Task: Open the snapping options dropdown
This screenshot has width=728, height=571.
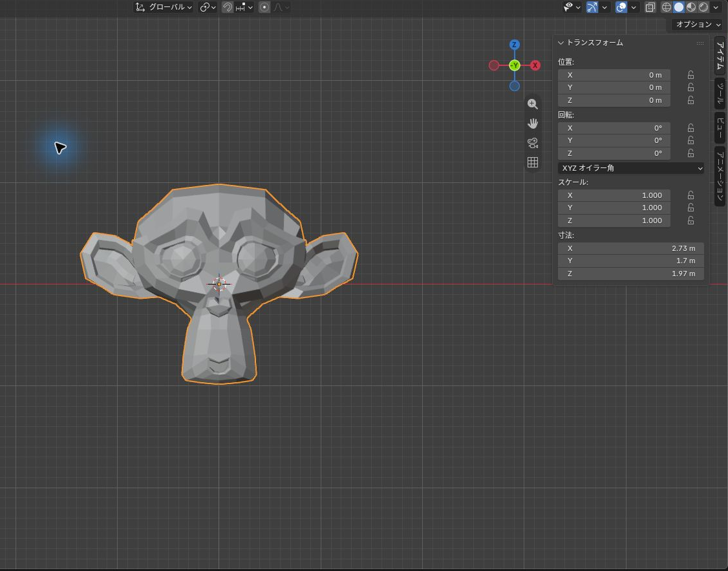Action: click(x=244, y=7)
